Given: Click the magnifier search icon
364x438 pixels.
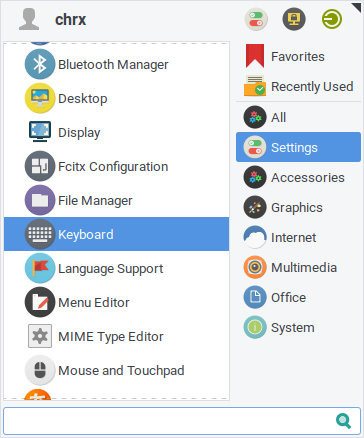Looking at the screenshot, I should pos(344,421).
